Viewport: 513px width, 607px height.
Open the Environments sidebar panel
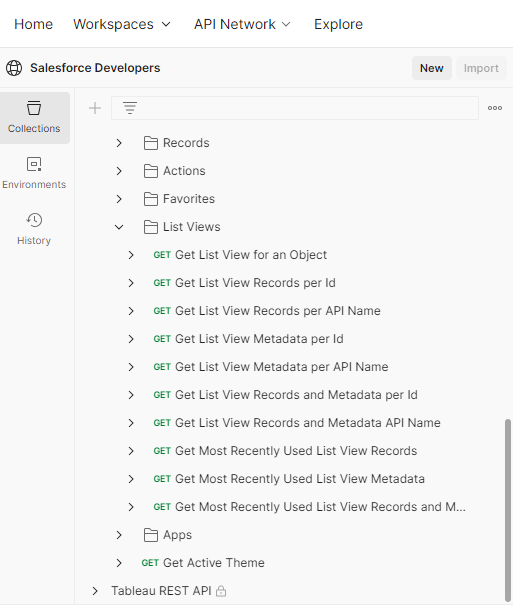pyautogui.click(x=34, y=173)
